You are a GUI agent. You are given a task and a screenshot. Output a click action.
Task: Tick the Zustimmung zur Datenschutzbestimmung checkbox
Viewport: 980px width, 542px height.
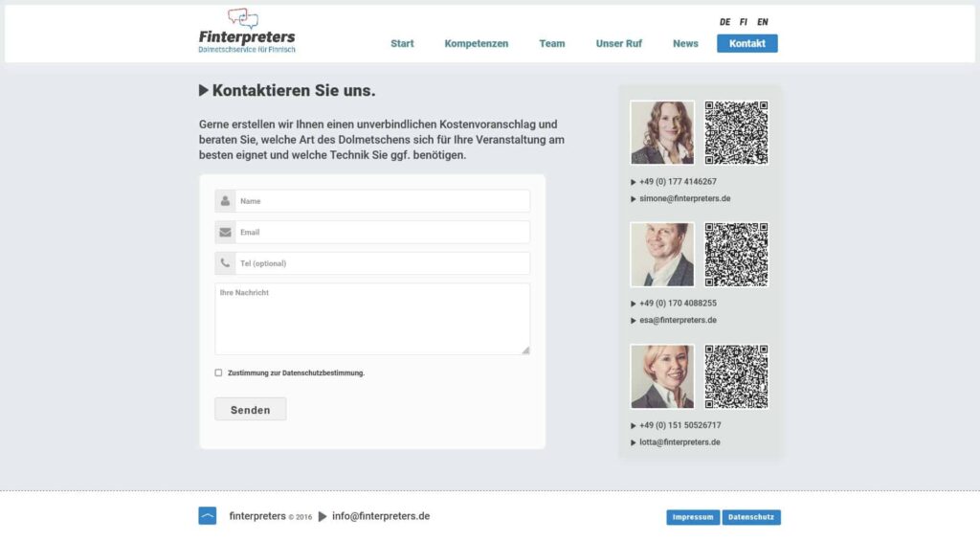pos(218,373)
